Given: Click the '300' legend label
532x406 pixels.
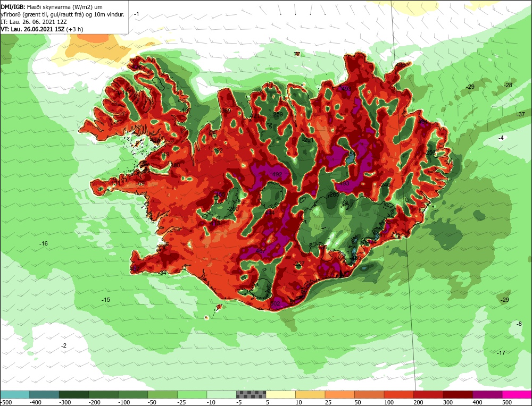Looking at the screenshot, I should [x=448, y=402].
